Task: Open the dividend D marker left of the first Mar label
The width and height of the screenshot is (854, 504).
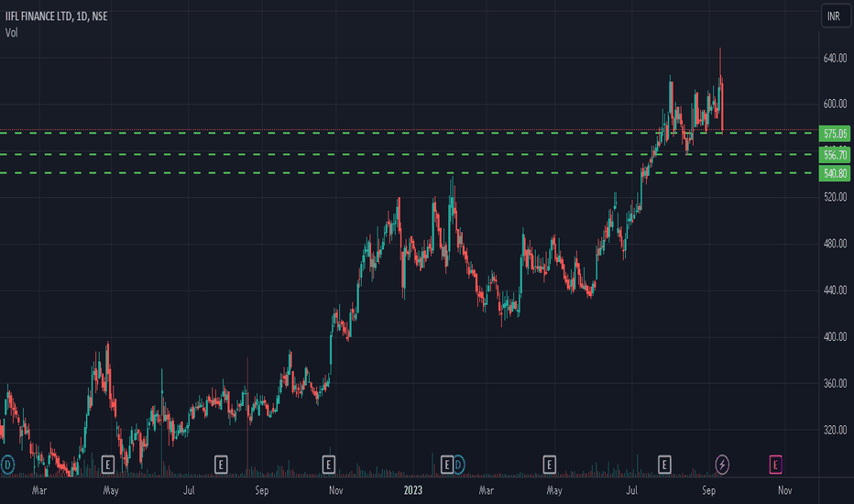Action: (x=7, y=465)
